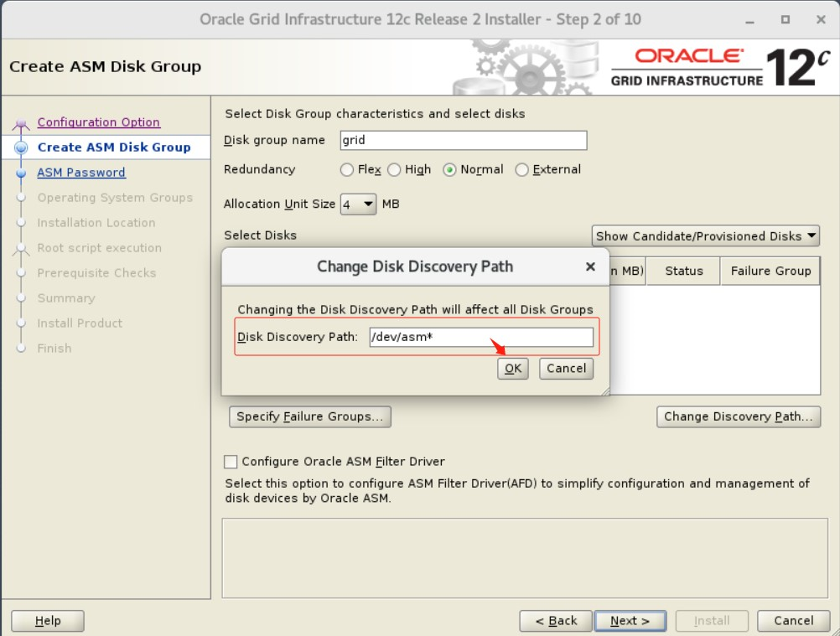This screenshot has height=636, width=840.
Task: Click the Create ASM Disk Group step bullet
Action: pyautogui.click(x=21, y=147)
